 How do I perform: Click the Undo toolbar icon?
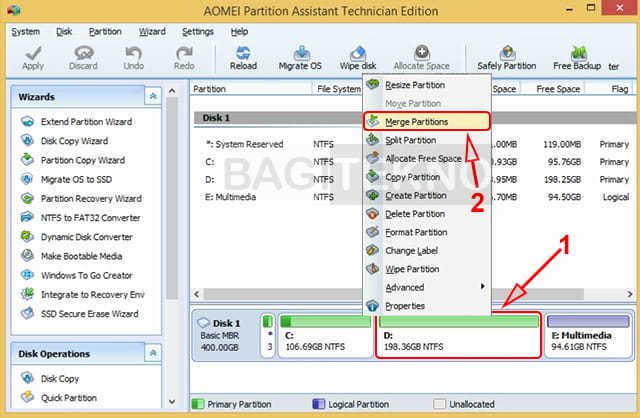(x=133, y=58)
